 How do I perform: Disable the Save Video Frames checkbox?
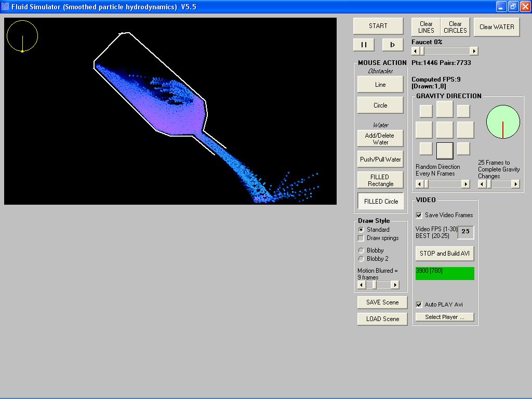pos(419,215)
